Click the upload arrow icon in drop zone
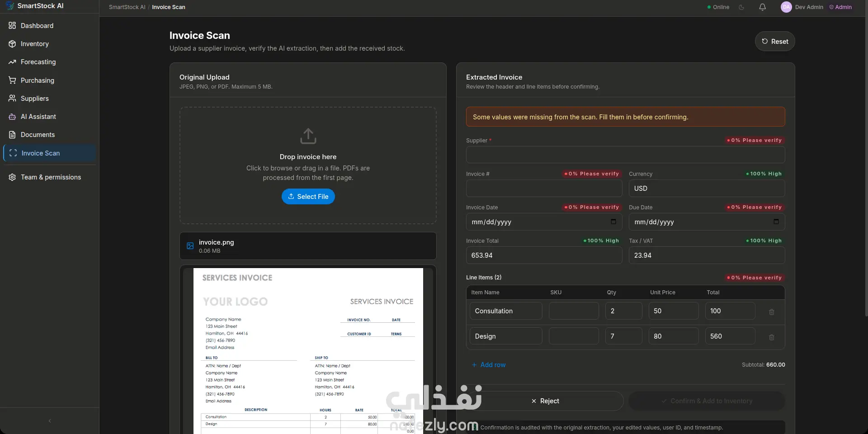This screenshot has width=868, height=434. (x=308, y=136)
